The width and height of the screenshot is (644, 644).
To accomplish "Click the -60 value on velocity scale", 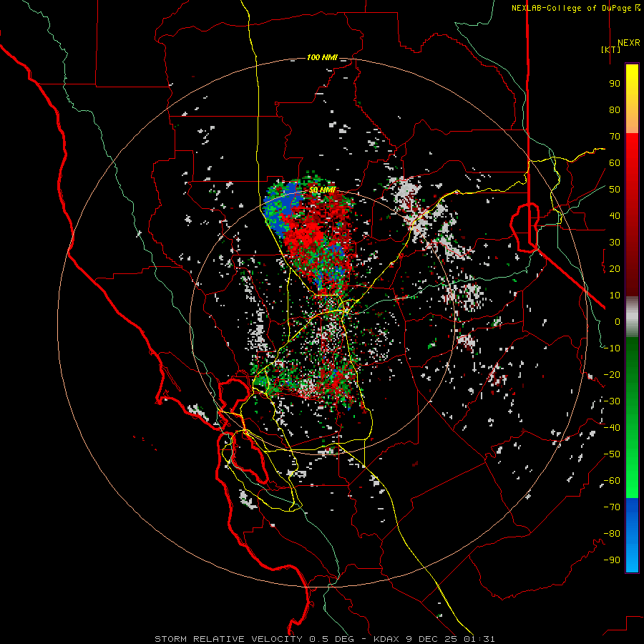I will point(612,481).
